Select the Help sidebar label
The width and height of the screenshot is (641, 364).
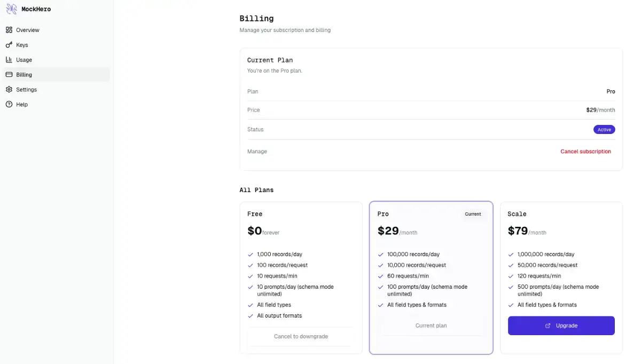point(22,105)
